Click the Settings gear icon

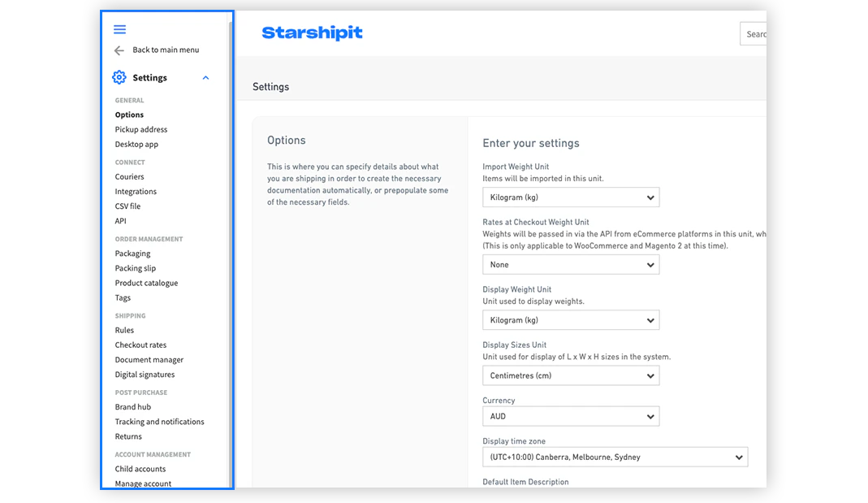coord(119,77)
